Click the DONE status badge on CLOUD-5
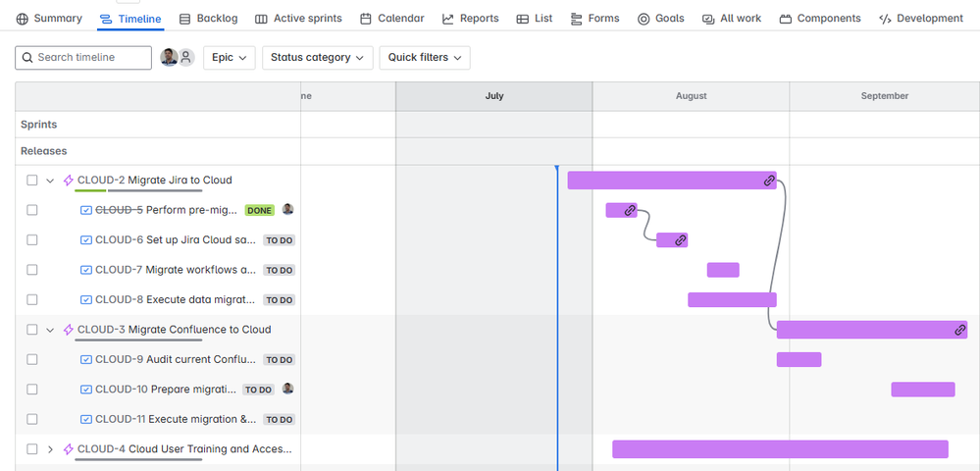980x471 pixels. coord(259,210)
